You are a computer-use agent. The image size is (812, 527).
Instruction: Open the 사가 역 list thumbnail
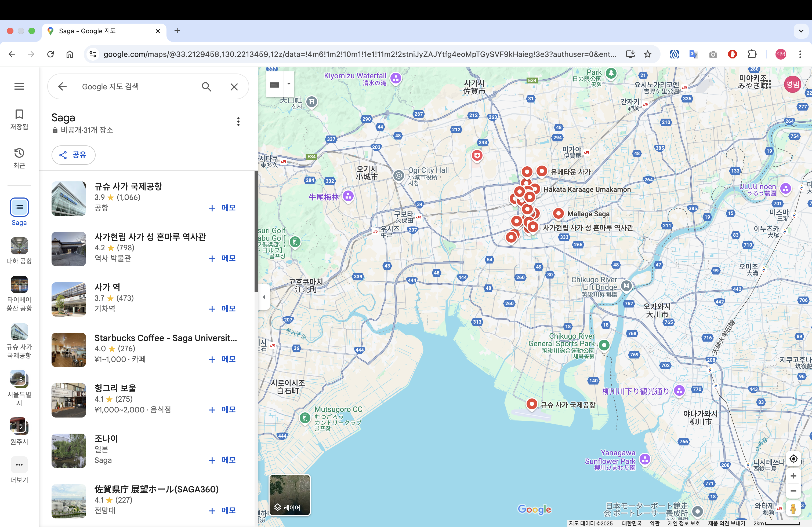tap(68, 299)
